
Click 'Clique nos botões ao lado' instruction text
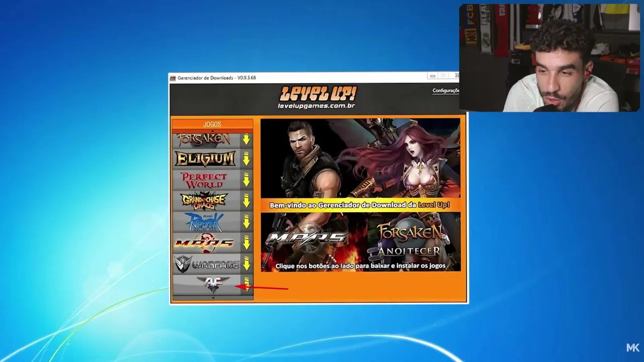tap(360, 266)
